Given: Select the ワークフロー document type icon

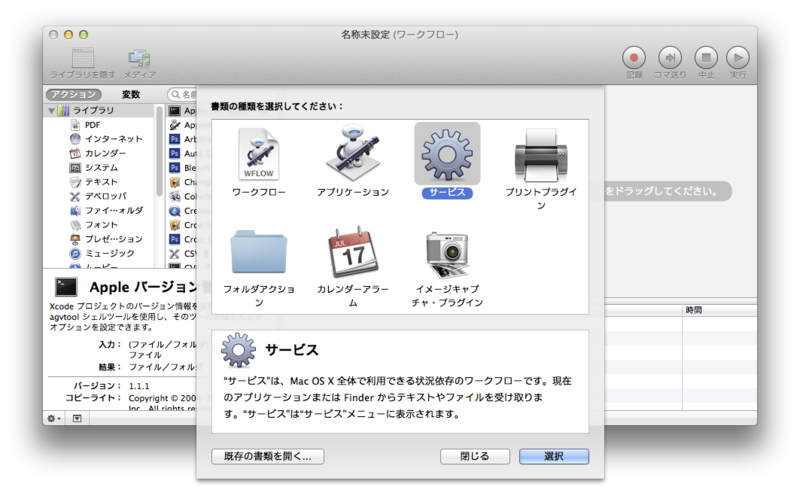Looking at the screenshot, I should point(259,153).
